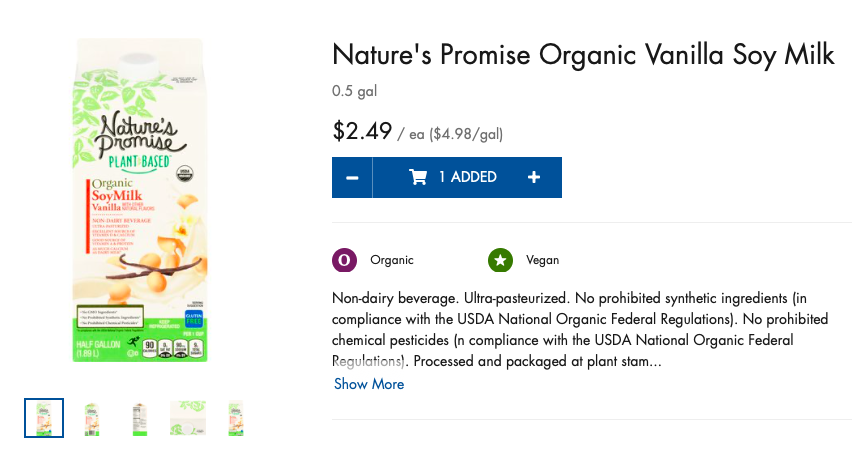The image size is (852, 459).
Task: Select the fourth product thumbnail
Action: click(188, 418)
